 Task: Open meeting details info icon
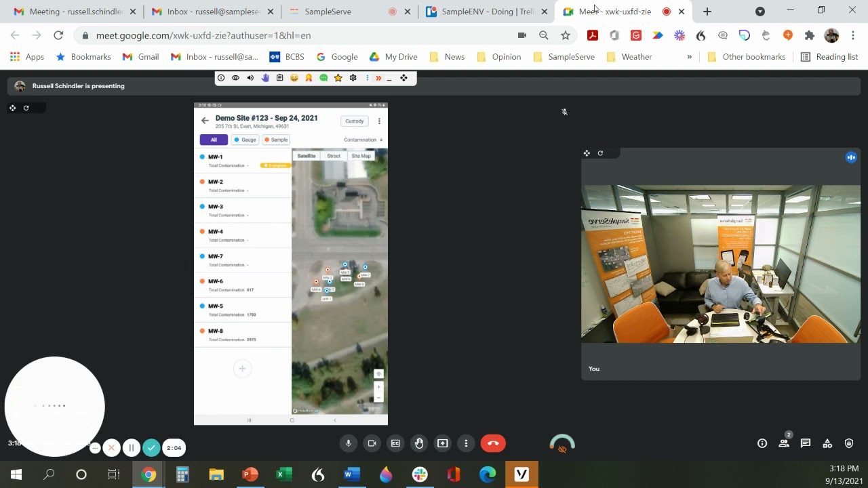(x=762, y=443)
